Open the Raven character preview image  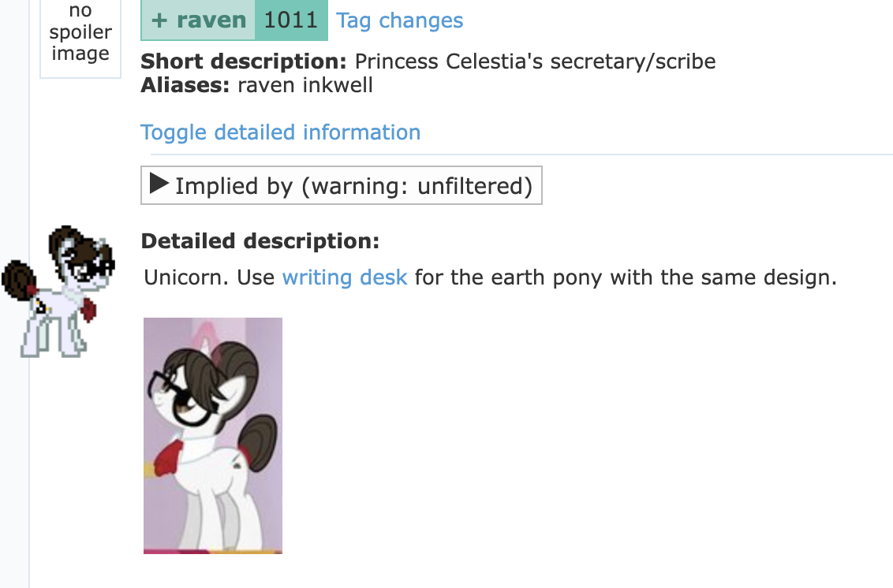[212, 435]
